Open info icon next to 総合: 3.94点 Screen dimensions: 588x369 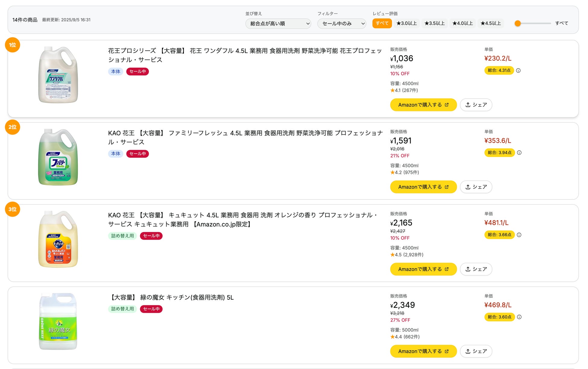519,153
